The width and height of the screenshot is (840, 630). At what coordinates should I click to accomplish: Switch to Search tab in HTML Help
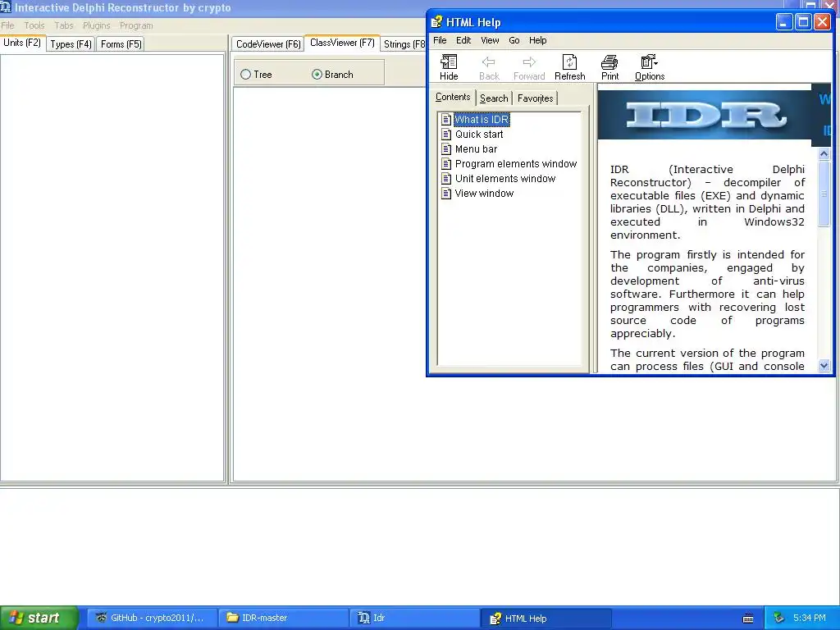pyautogui.click(x=493, y=98)
